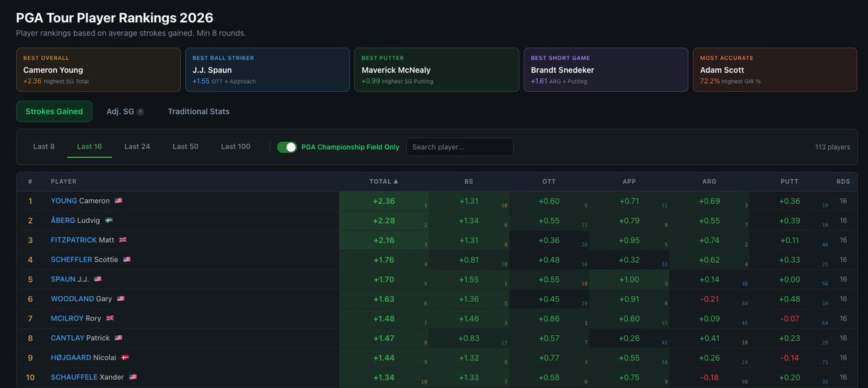Image resolution: width=868 pixels, height=388 pixels.
Task: Click the -0.21 ARG value for Woodland
Action: [x=709, y=299]
